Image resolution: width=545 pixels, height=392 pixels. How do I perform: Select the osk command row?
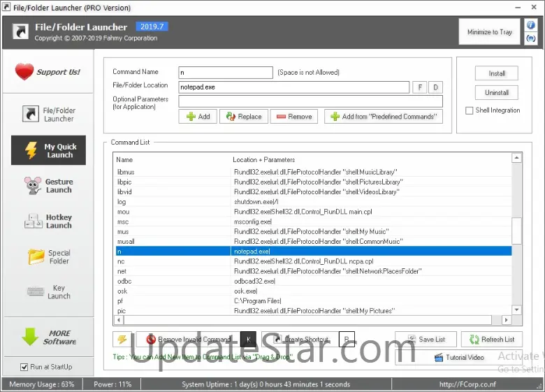[x=314, y=291]
